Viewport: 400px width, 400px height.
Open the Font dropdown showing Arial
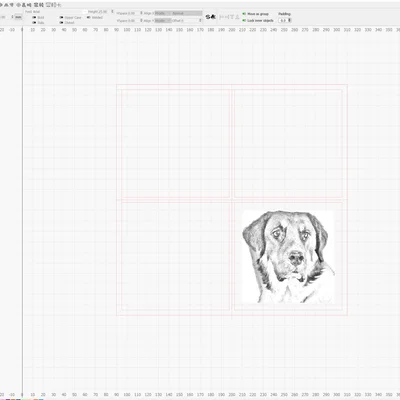click(59, 12)
